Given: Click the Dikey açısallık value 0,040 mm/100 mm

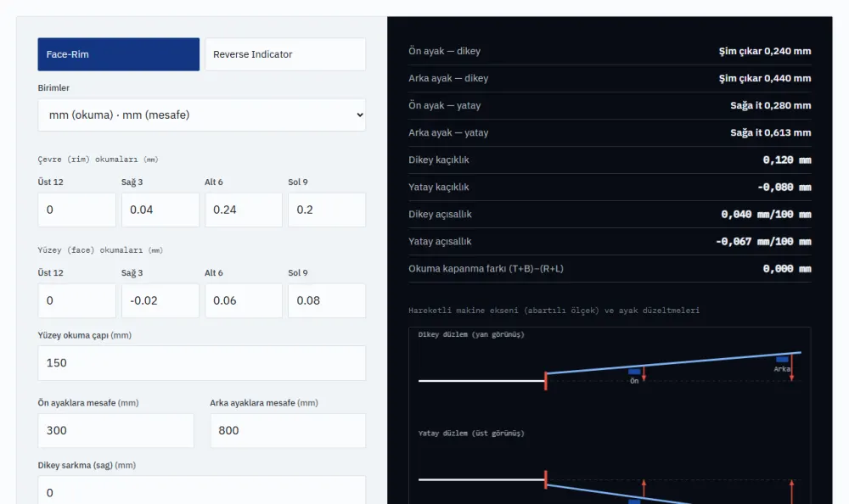Looking at the screenshot, I should [766, 215].
